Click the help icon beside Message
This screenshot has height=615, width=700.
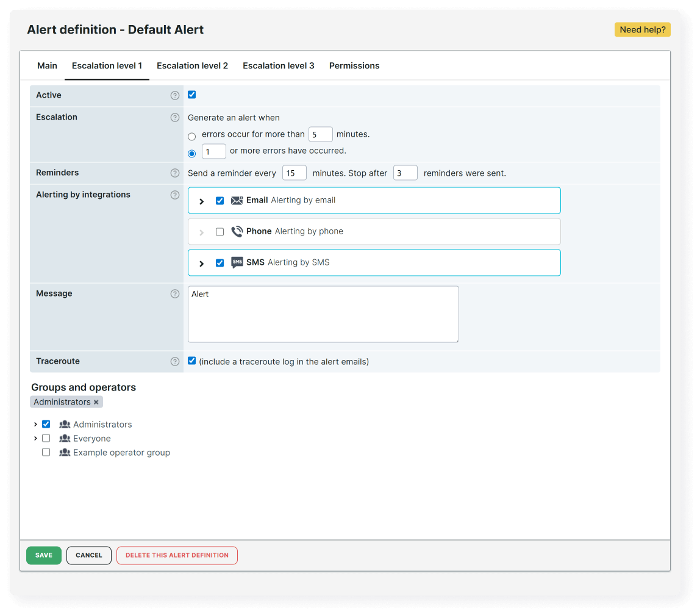click(175, 293)
